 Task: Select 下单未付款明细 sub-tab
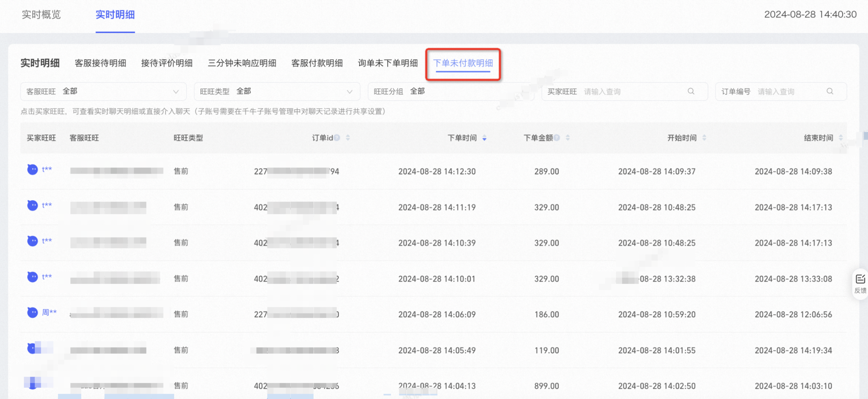click(x=463, y=63)
